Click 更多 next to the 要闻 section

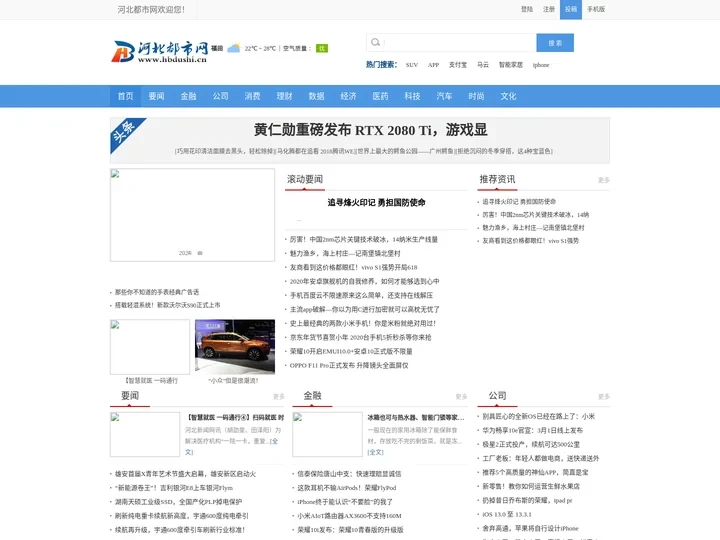click(278, 396)
